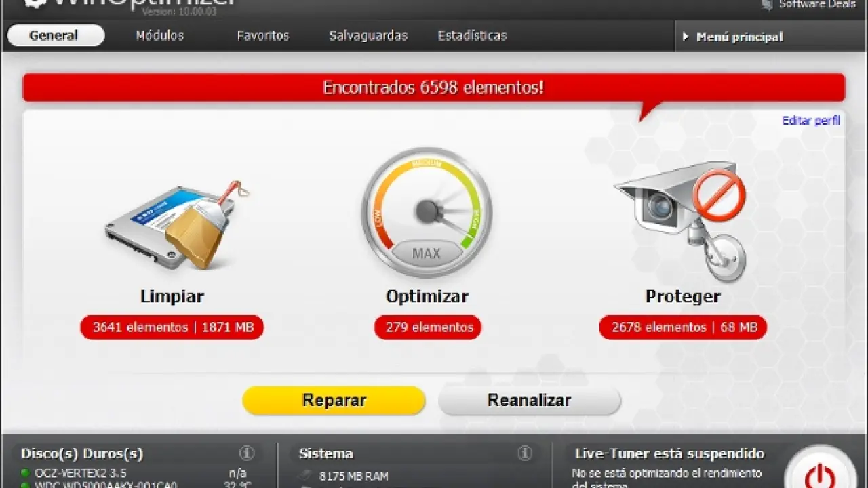Toggle the Live-Tuner power button
This screenshot has height=488, width=868.
pyautogui.click(x=820, y=472)
